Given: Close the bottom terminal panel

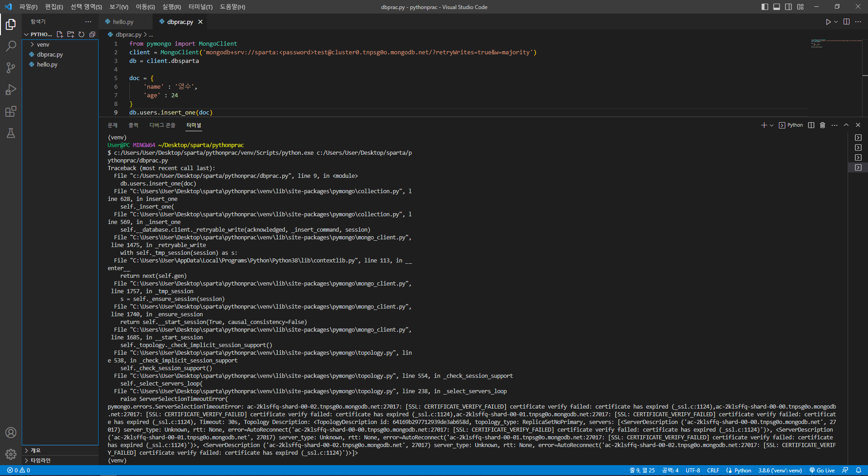Looking at the screenshot, I should coord(858,125).
